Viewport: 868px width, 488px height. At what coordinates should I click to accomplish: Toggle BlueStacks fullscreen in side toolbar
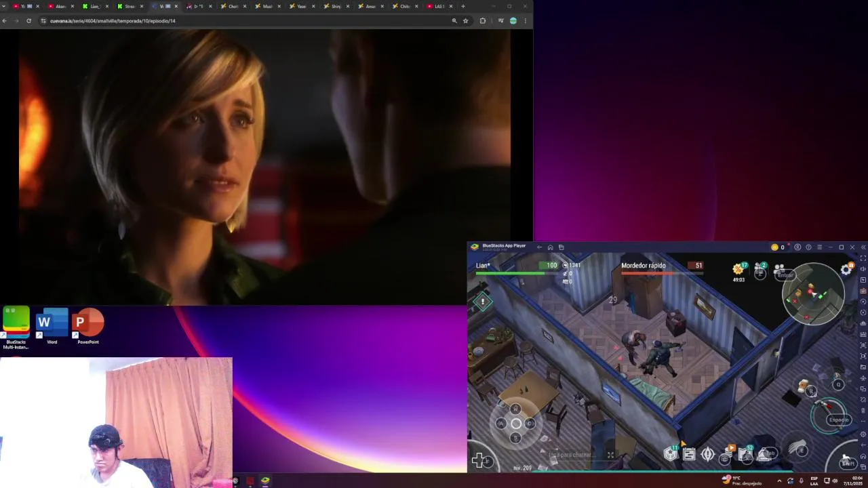point(863,258)
